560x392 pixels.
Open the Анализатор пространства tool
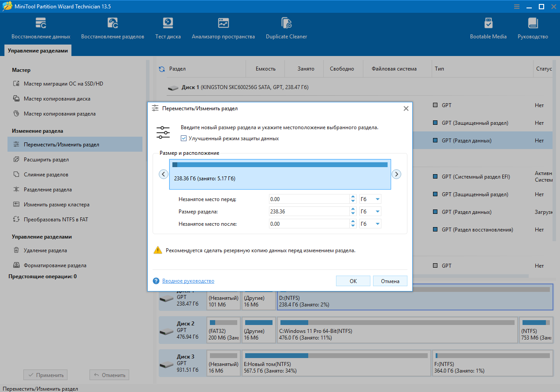pyautogui.click(x=223, y=23)
